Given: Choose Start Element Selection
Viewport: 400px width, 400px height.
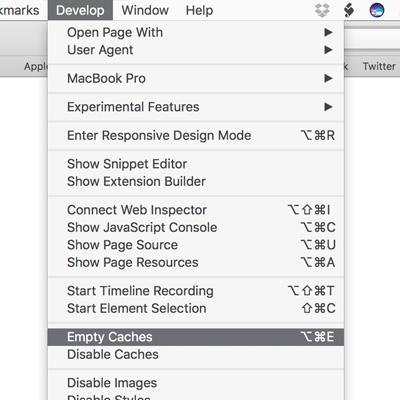Looking at the screenshot, I should pyautogui.click(x=196, y=309).
